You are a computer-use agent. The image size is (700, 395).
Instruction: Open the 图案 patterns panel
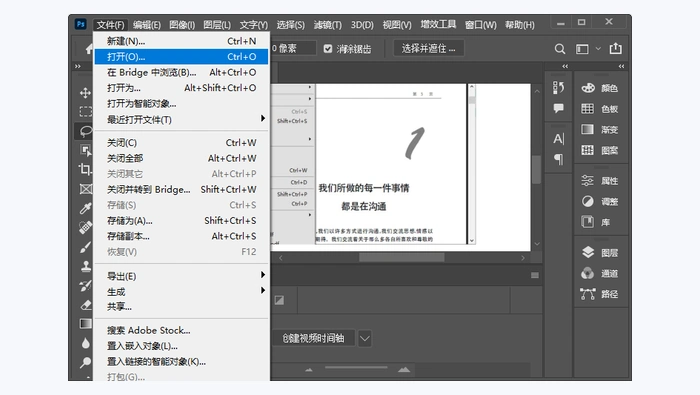point(600,150)
